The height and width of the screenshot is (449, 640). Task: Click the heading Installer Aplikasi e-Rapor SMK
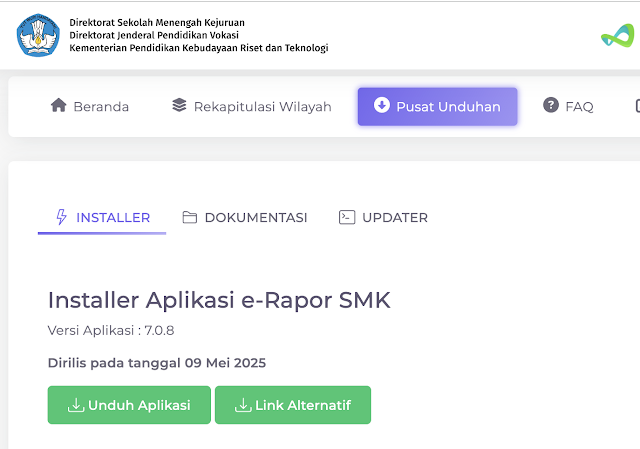coord(219,300)
